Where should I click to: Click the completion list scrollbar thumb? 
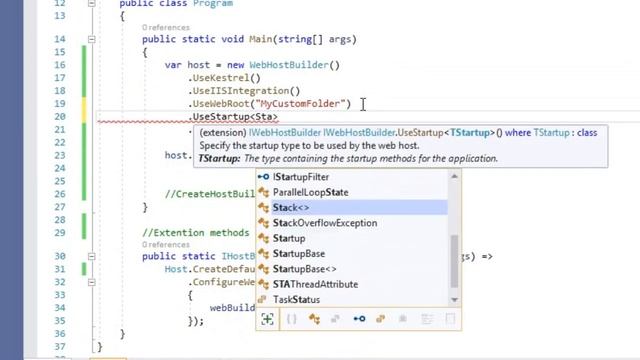coord(454,261)
